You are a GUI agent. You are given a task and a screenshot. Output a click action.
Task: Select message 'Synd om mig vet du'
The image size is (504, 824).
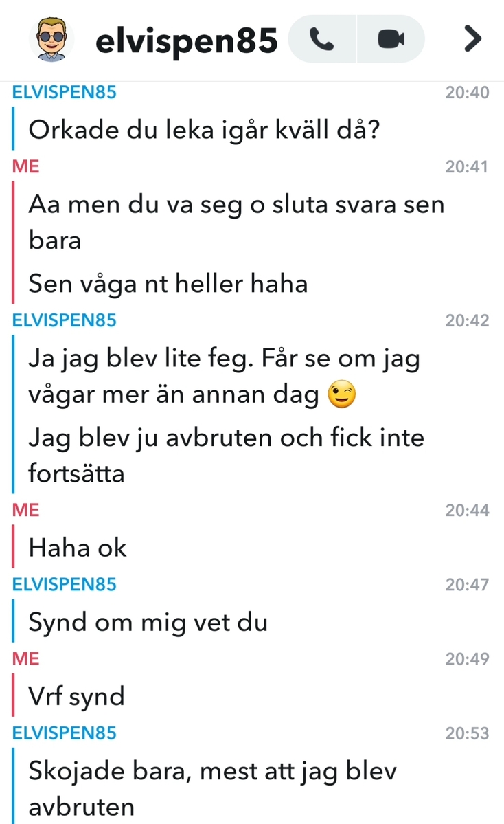click(148, 623)
